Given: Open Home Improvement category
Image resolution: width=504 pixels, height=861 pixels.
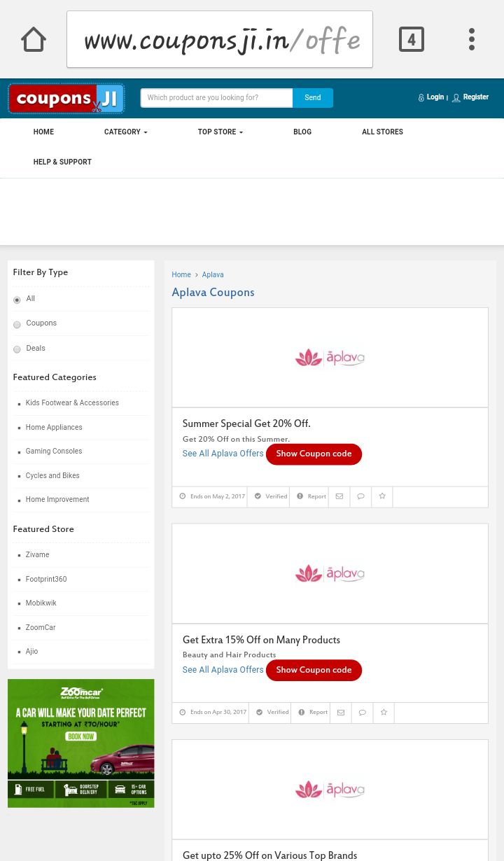Looking at the screenshot, I should tap(57, 500).
